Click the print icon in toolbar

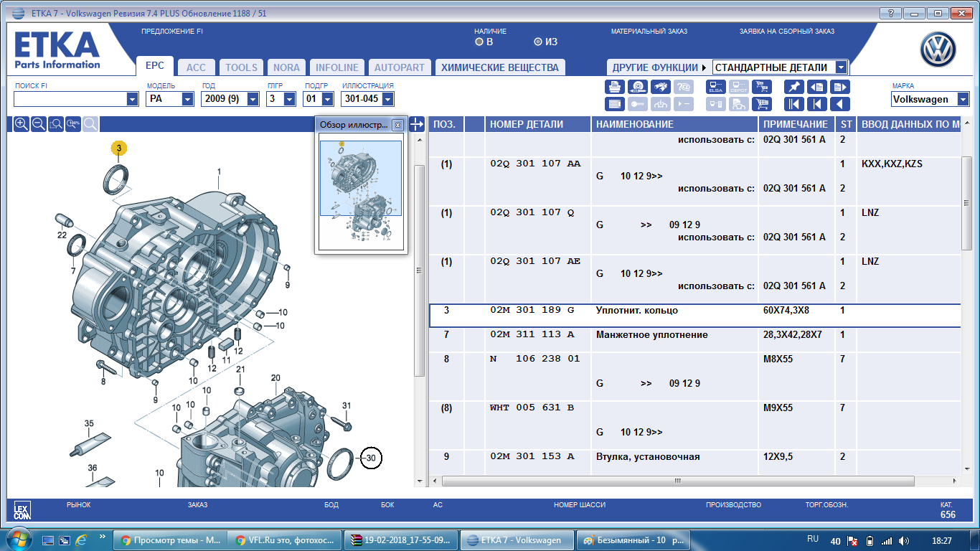point(615,87)
